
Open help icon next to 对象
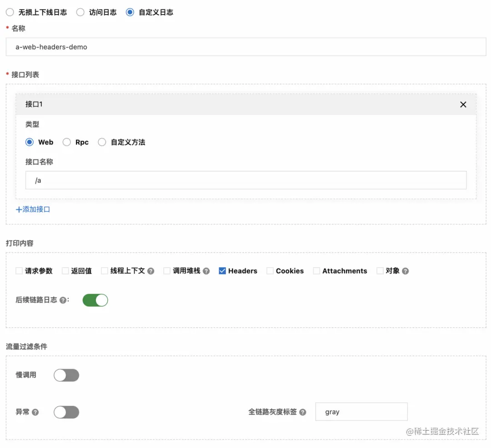click(405, 271)
